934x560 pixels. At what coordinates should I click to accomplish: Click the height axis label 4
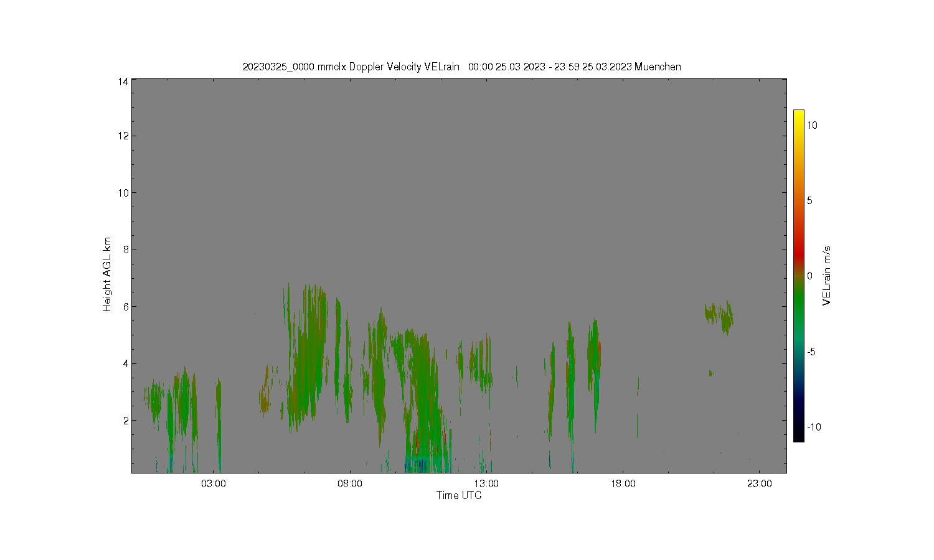126,363
